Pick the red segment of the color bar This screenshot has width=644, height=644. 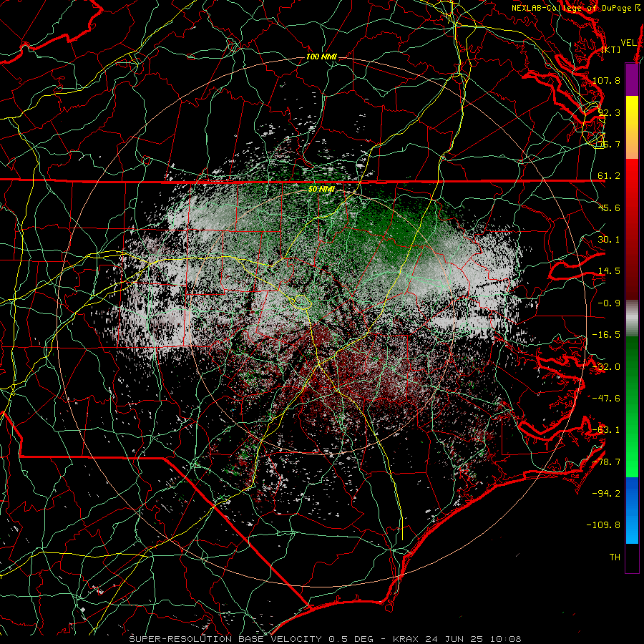pos(632,229)
